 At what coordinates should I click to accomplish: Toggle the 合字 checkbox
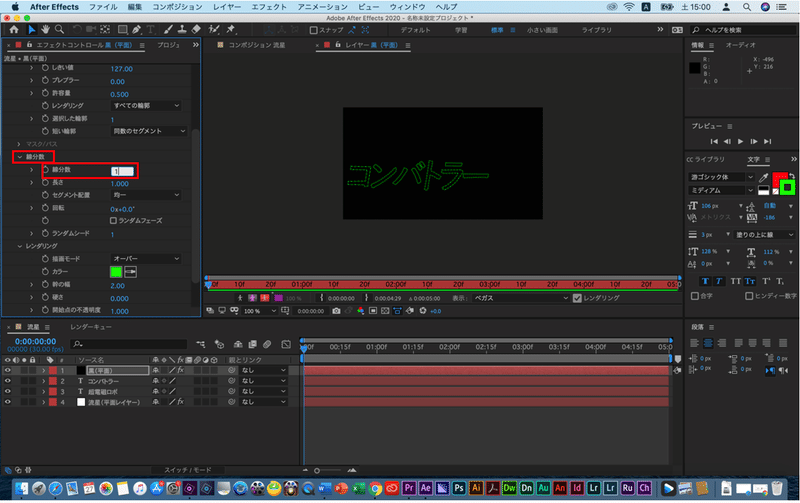coord(694,296)
